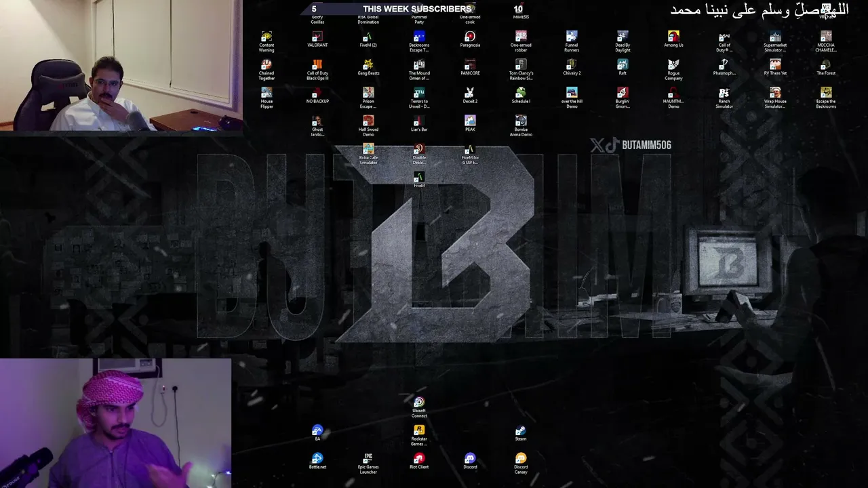Select the One-armed robber shortcut

click(521, 41)
